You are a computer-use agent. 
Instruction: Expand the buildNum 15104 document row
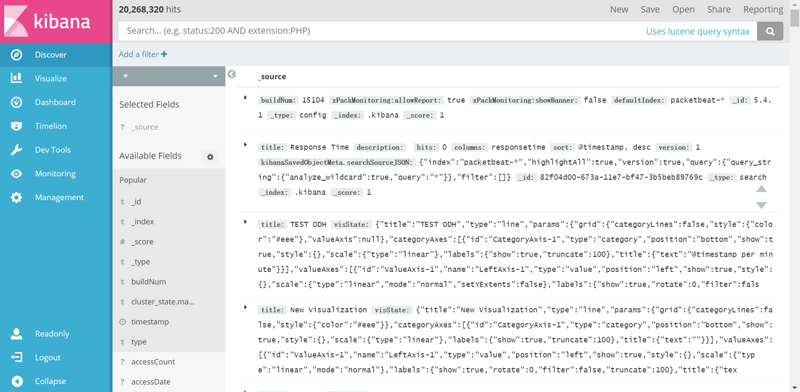click(x=246, y=97)
